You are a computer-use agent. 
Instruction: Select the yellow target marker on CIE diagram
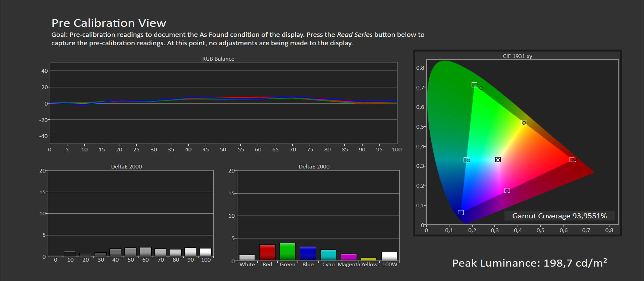(x=524, y=123)
